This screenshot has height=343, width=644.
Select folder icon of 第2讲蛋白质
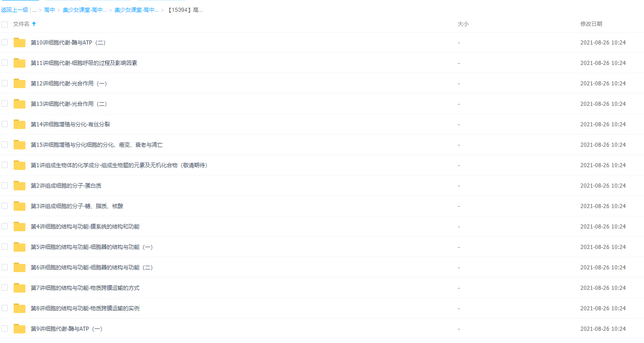20,186
